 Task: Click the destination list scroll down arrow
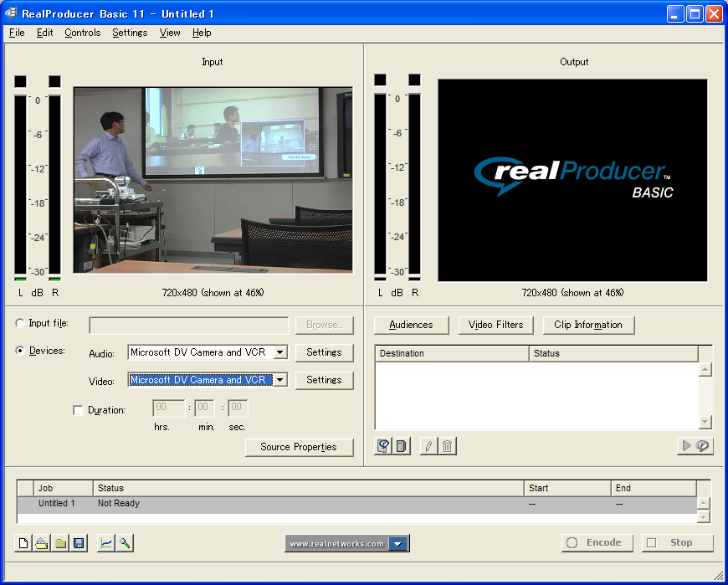[x=705, y=422]
